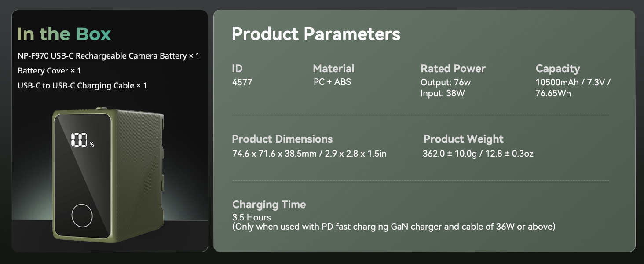The height and width of the screenshot is (264, 644).
Task: Click the Capacity label
Action: point(557,69)
